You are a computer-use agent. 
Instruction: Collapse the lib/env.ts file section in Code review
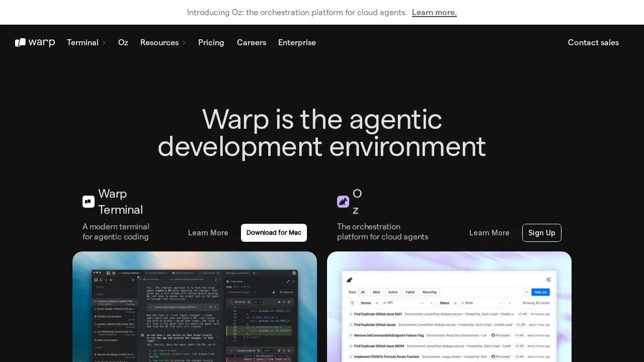point(232,302)
